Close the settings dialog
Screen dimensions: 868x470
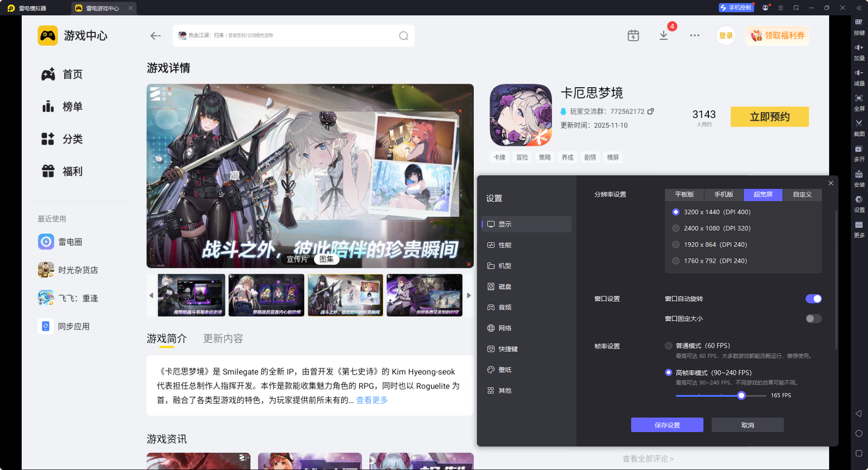coord(831,183)
